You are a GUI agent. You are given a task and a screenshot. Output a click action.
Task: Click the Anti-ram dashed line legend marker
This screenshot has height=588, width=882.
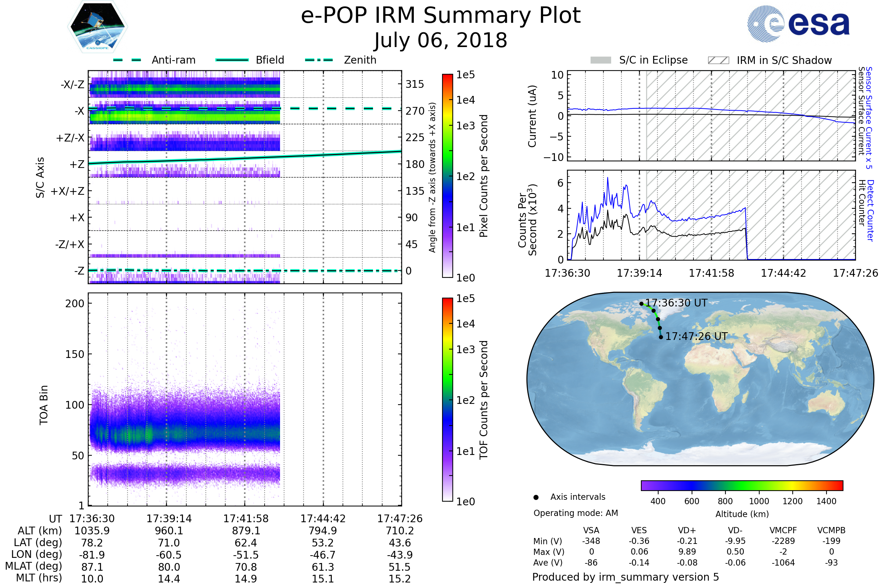(127, 60)
